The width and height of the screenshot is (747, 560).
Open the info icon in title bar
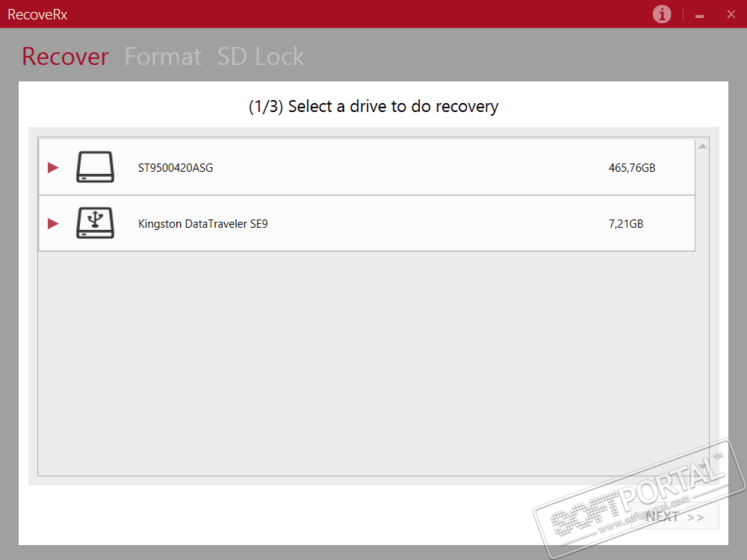[x=662, y=14]
